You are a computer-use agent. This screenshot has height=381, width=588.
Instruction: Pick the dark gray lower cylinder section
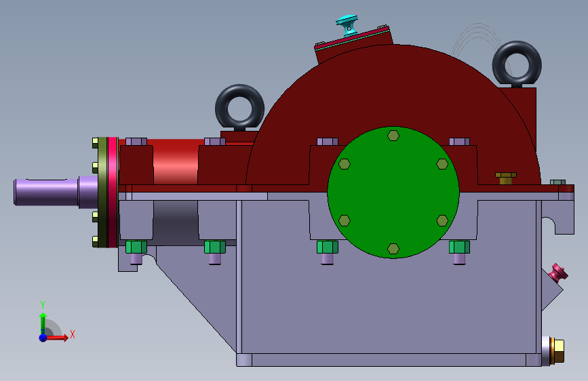tap(176, 223)
